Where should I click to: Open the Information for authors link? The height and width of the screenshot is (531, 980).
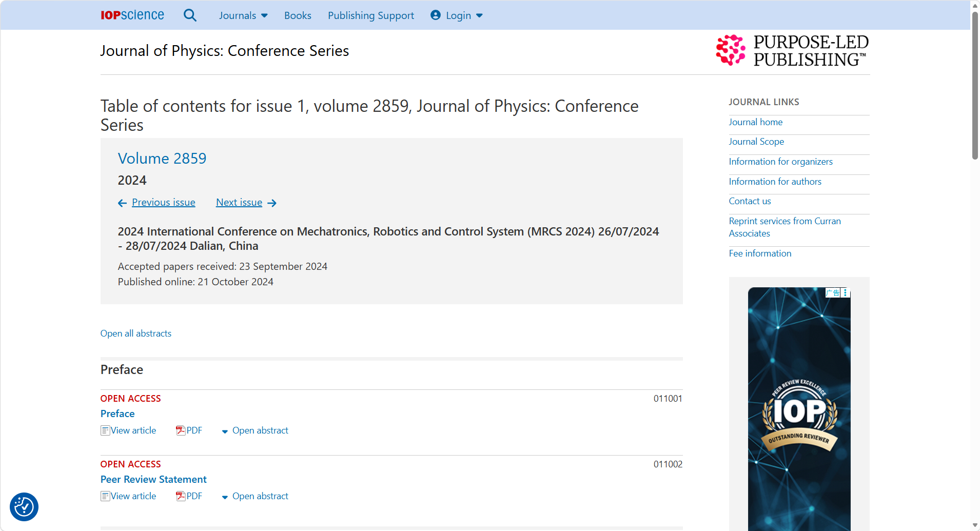(775, 182)
